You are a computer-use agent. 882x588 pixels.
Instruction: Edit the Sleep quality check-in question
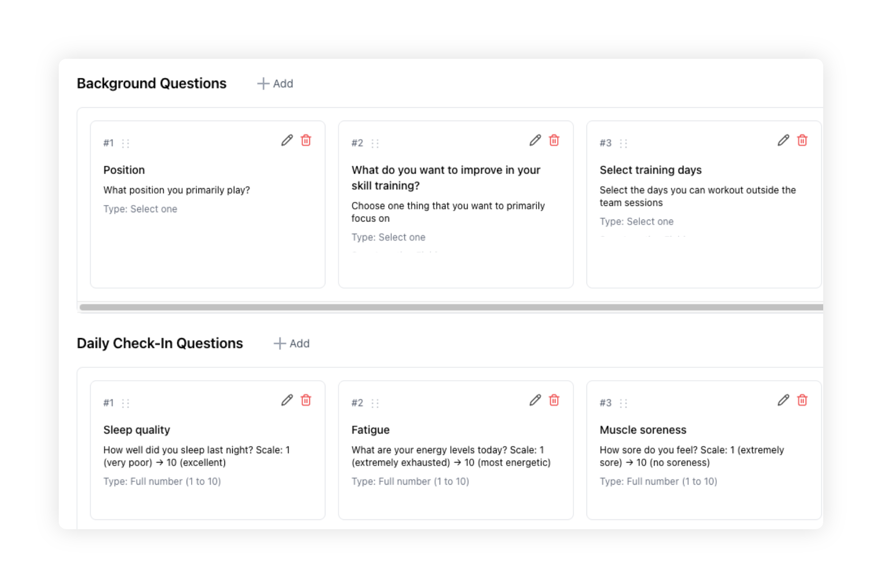click(x=287, y=400)
